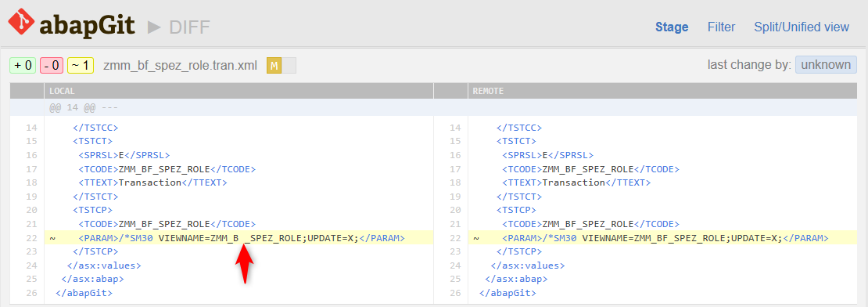868x307 pixels.
Task: Click the abapGit title text
Action: tap(86, 25)
